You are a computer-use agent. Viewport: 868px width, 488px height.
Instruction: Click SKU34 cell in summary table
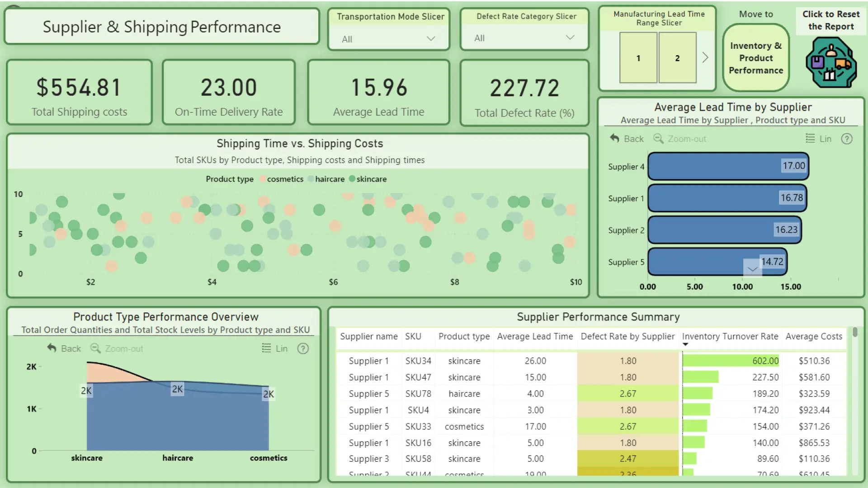coord(418,361)
